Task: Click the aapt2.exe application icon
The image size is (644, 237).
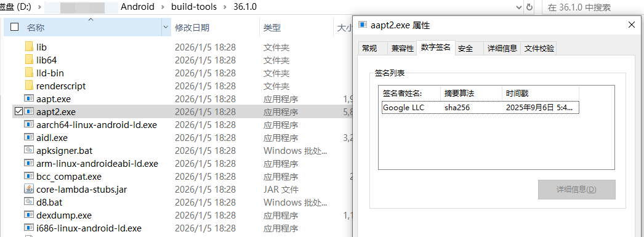Action: tap(29, 111)
